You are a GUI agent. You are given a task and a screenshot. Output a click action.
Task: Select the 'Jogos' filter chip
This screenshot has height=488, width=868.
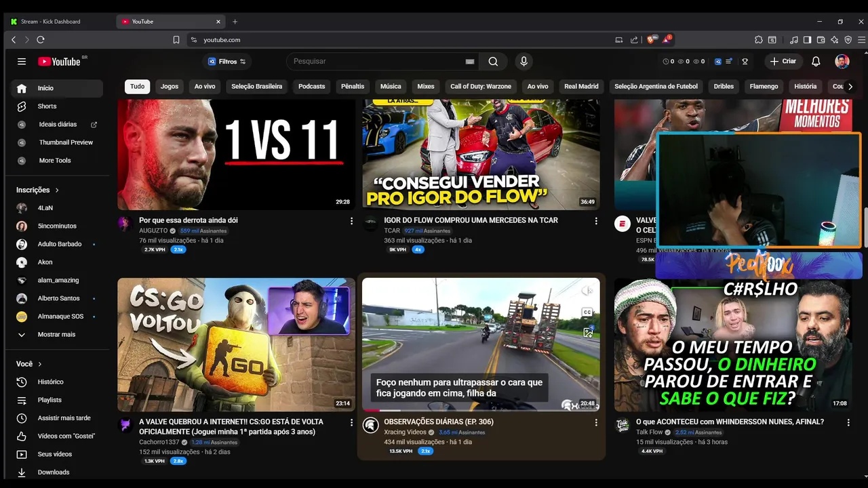pyautogui.click(x=170, y=87)
